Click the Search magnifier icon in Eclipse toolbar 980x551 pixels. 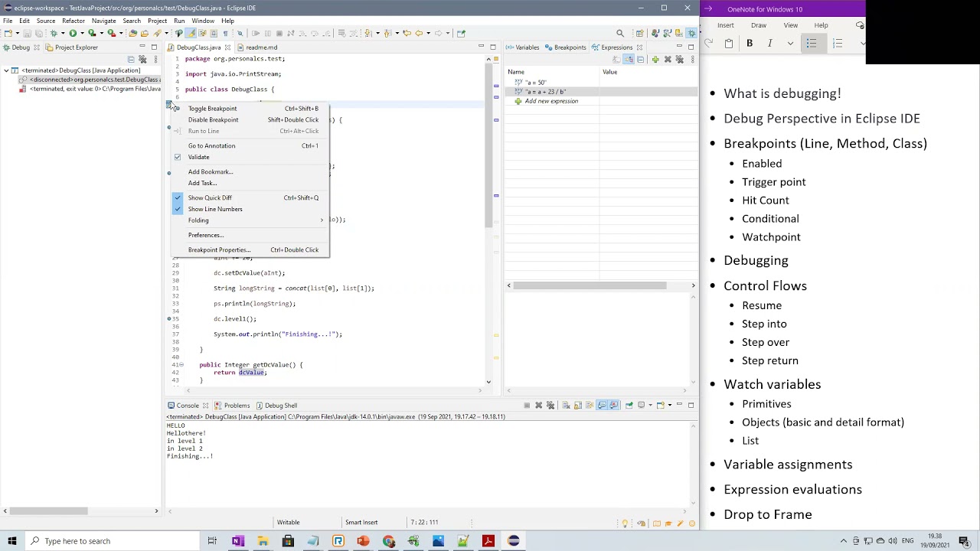pyautogui.click(x=620, y=33)
